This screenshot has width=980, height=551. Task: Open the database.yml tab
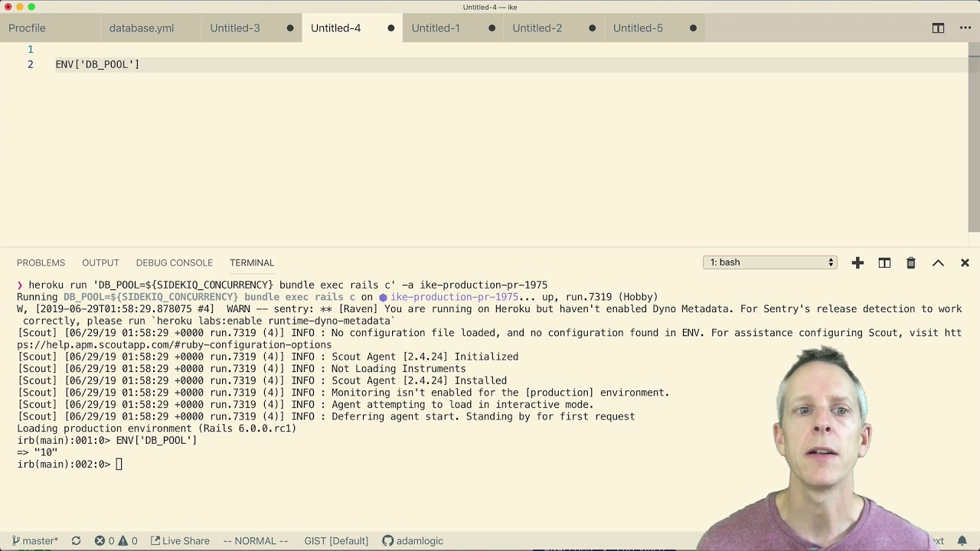(x=142, y=28)
